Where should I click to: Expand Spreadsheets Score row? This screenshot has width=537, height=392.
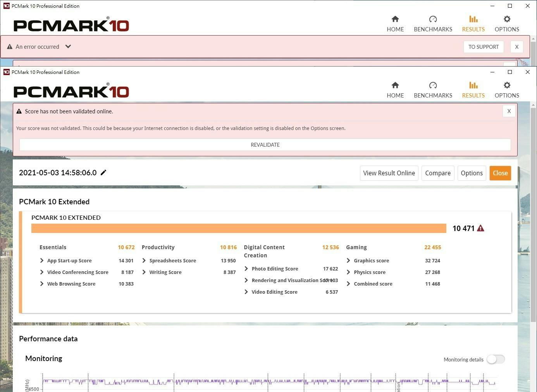(144, 260)
